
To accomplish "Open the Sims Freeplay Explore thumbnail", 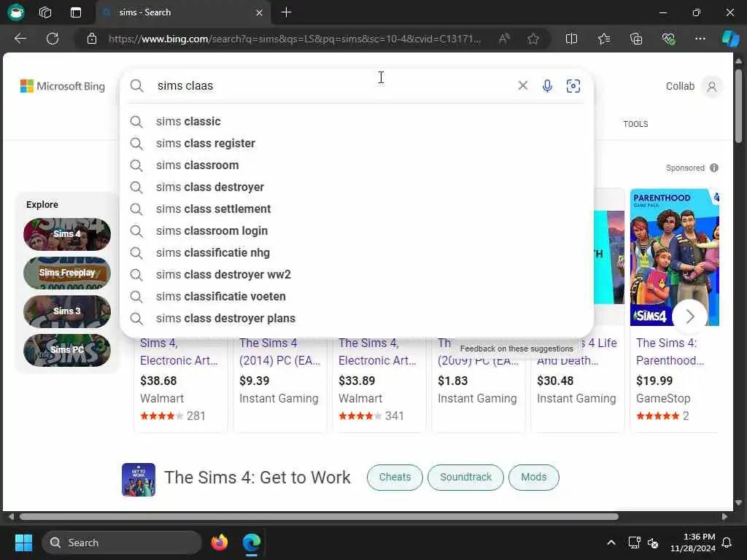I will (x=67, y=273).
